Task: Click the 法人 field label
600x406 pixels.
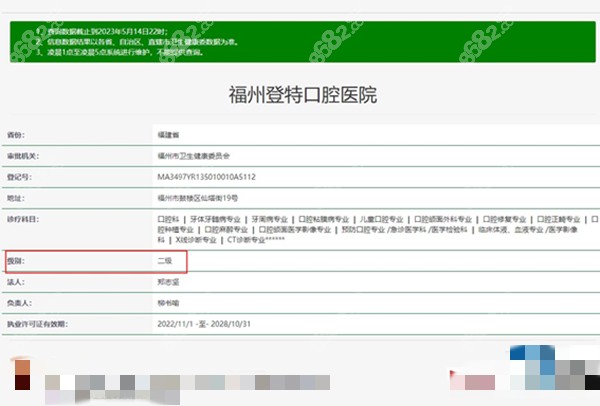Action: pyautogui.click(x=15, y=282)
